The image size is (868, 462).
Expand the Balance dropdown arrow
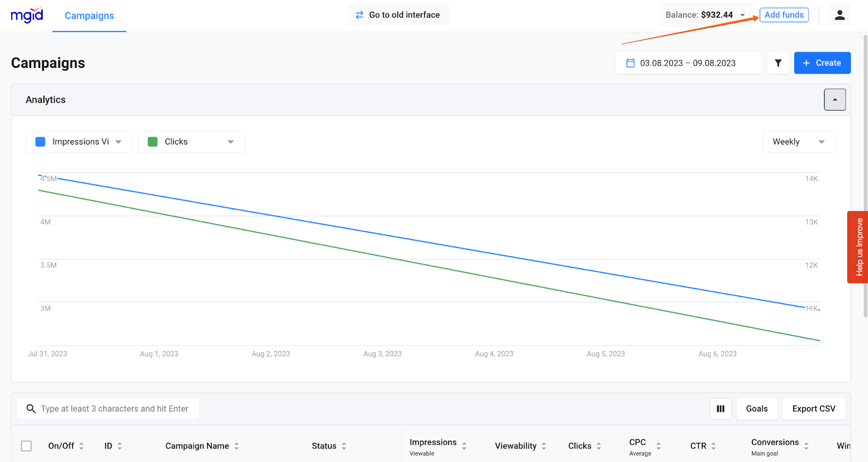(x=743, y=15)
